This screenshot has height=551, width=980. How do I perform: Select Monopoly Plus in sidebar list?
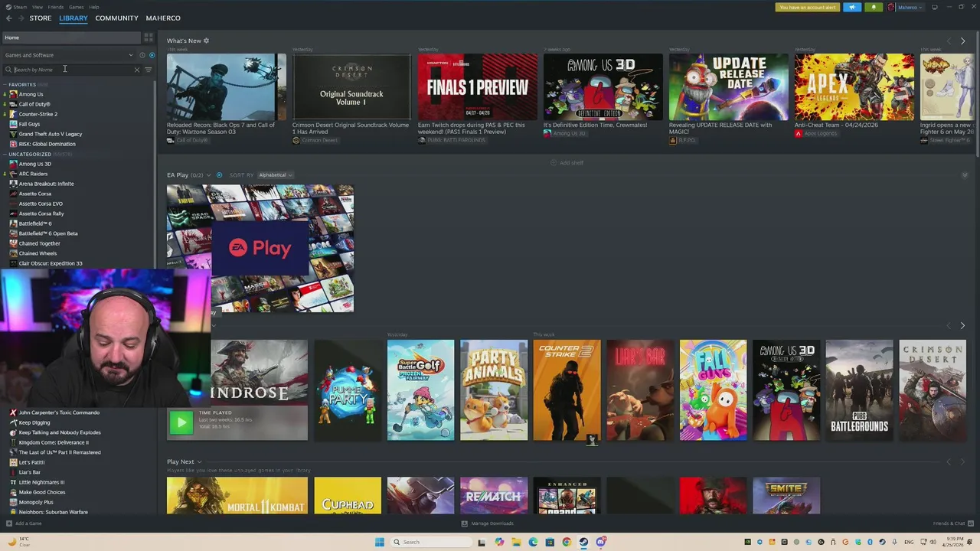(36, 502)
